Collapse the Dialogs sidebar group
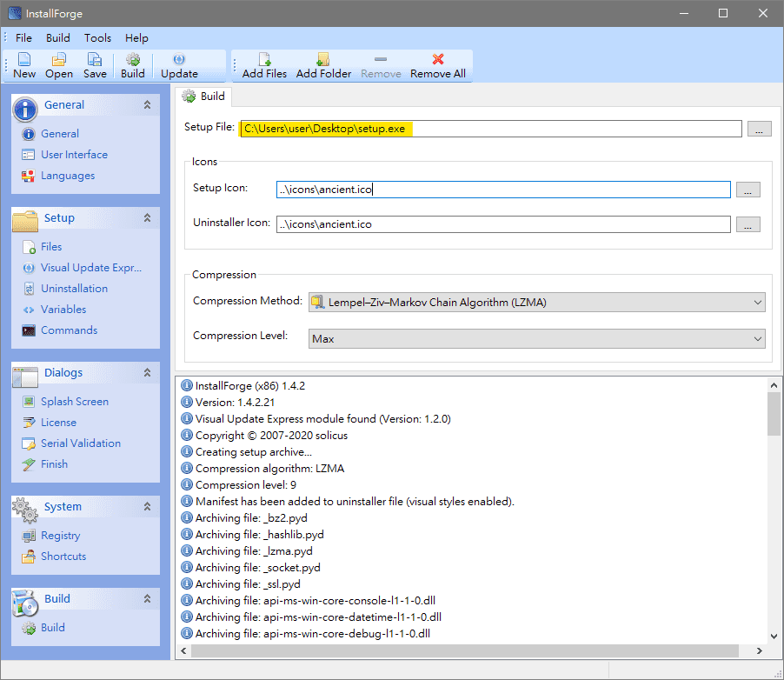Screen dimensions: 784x680 click(x=147, y=372)
